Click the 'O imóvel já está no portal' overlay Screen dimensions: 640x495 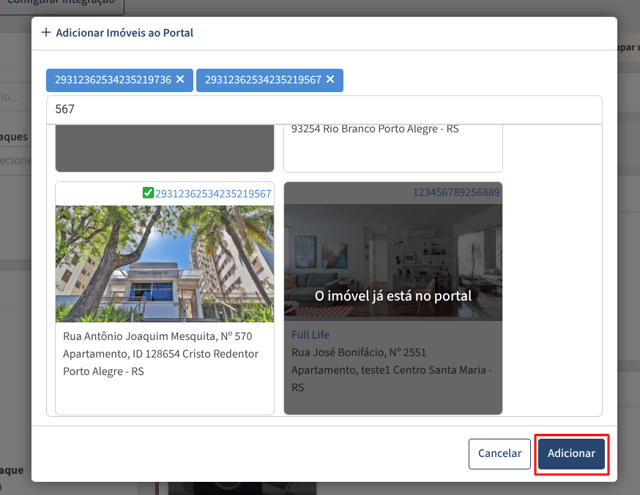click(393, 296)
